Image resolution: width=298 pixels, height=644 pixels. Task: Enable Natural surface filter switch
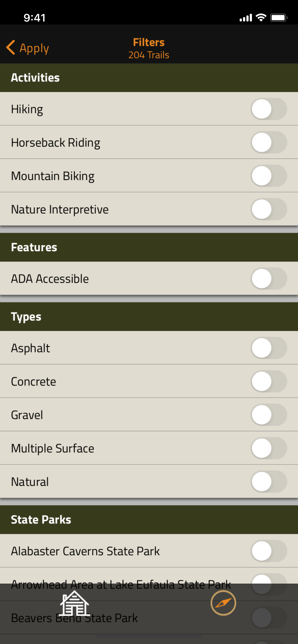pos(269,482)
